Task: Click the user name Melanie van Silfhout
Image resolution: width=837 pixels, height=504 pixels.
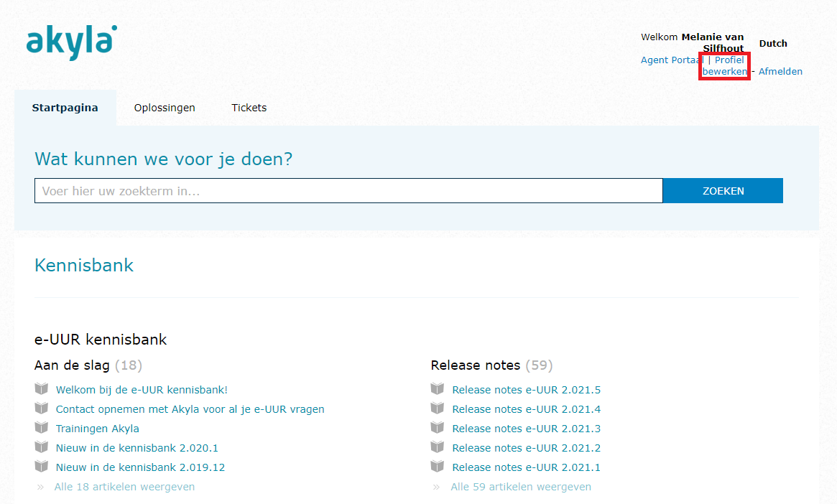Action: point(713,42)
